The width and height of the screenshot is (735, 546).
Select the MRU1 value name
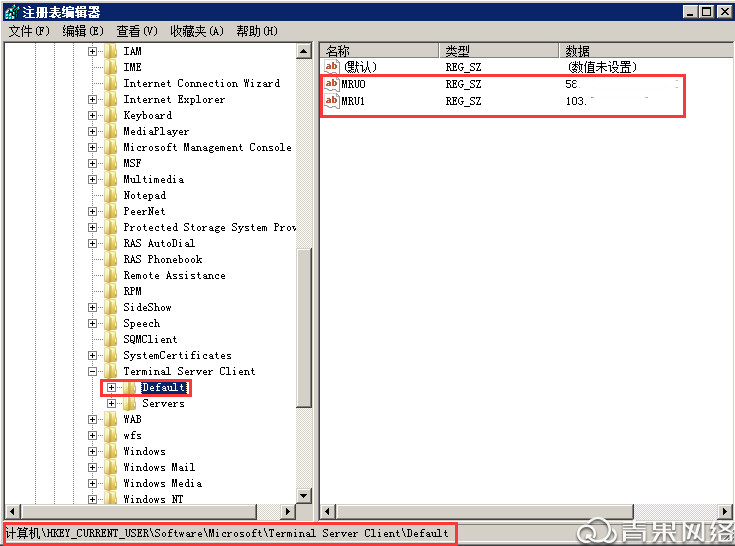[353, 101]
